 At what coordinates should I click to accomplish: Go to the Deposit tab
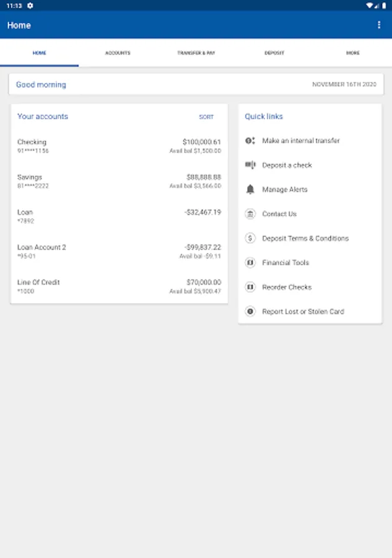[274, 53]
